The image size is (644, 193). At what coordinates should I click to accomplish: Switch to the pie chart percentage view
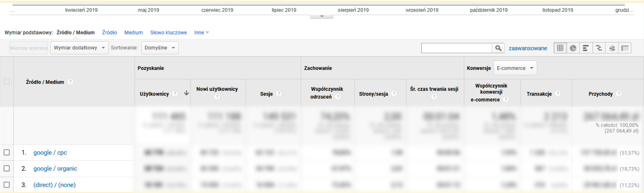click(573, 48)
